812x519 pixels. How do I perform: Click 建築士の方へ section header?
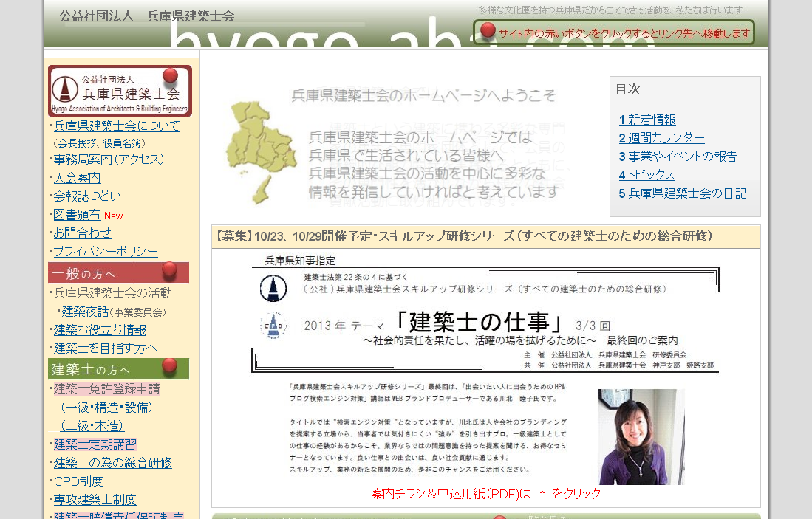[x=119, y=369]
